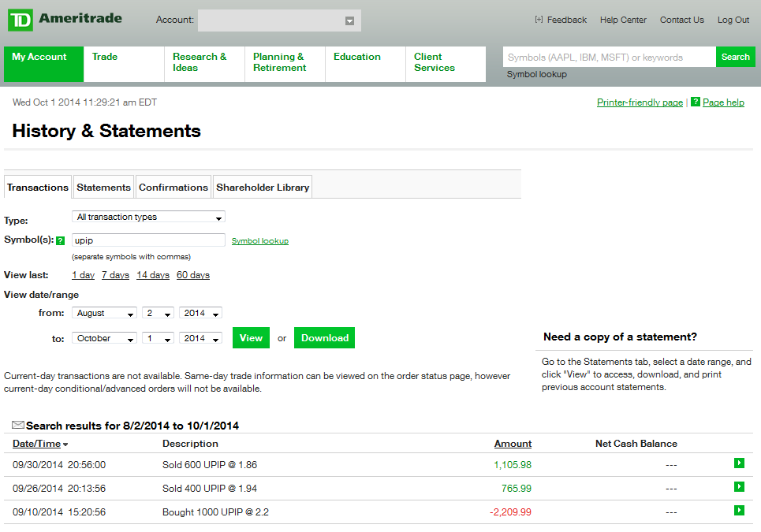Click the green Symbol(s) help question icon
The image size is (761, 532).
pos(60,240)
